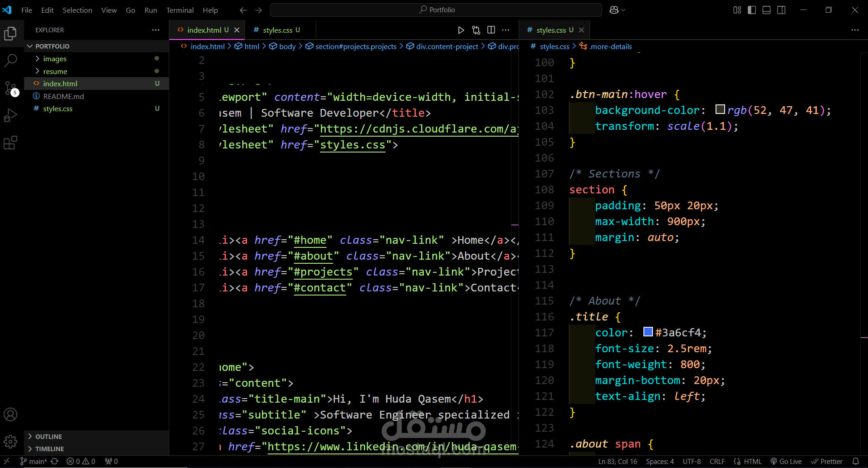This screenshot has height=468, width=868.
Task: Open Source Control view with 5 changes
Action: (x=10, y=88)
